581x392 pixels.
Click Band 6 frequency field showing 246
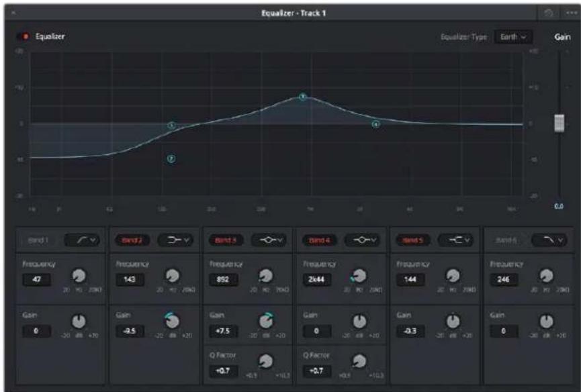pos(504,279)
